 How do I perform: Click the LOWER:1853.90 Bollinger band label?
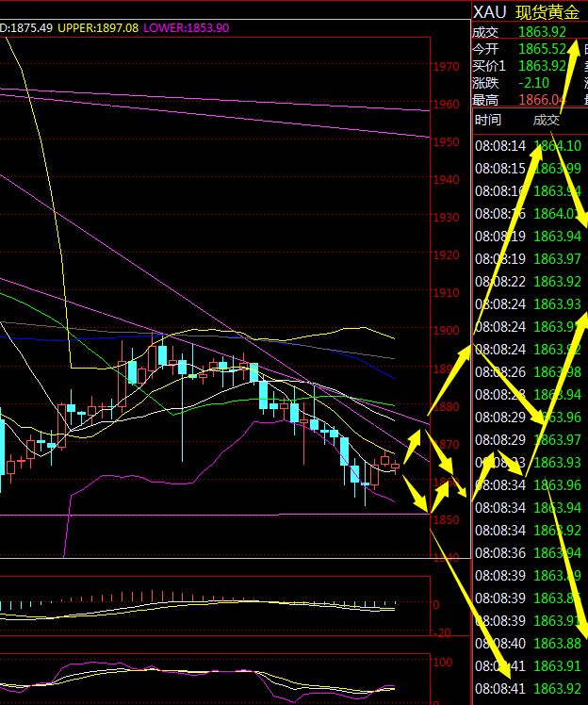coord(187,28)
